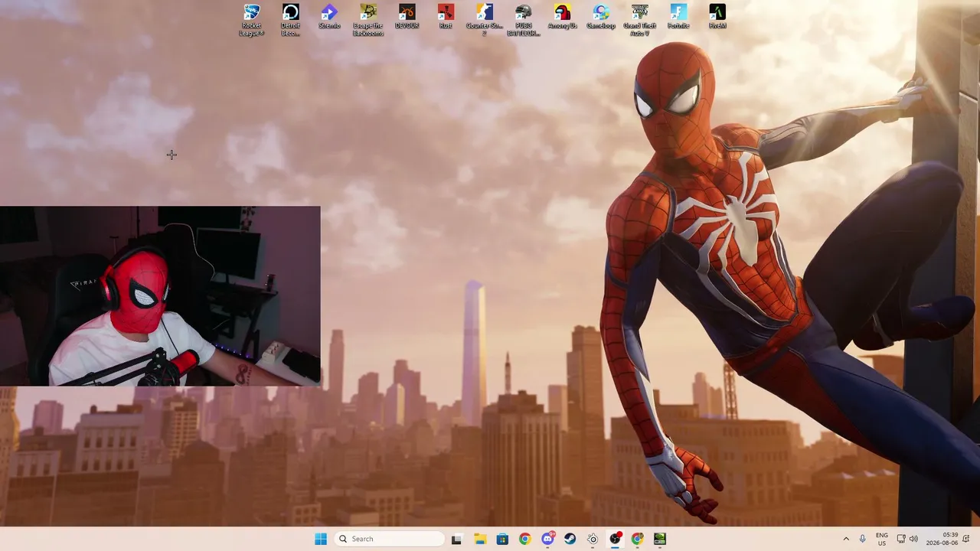
Task: Select the Rust desktop shortcut
Action: click(446, 17)
